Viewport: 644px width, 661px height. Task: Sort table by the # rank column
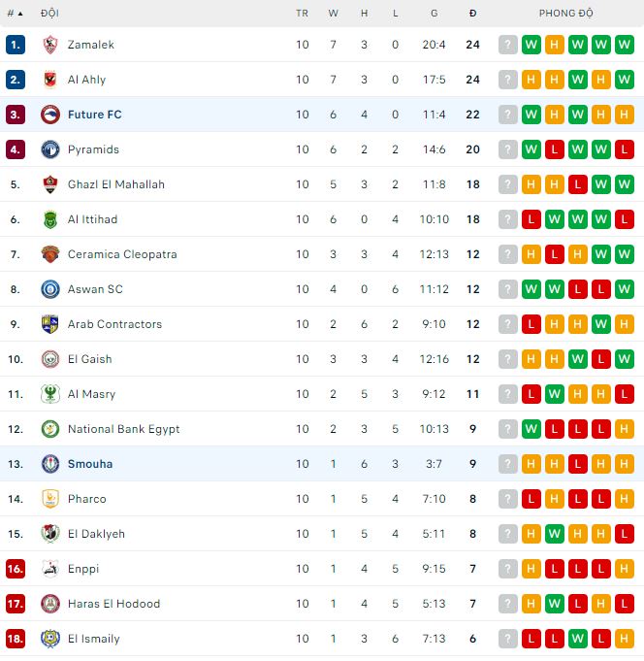click(15, 14)
